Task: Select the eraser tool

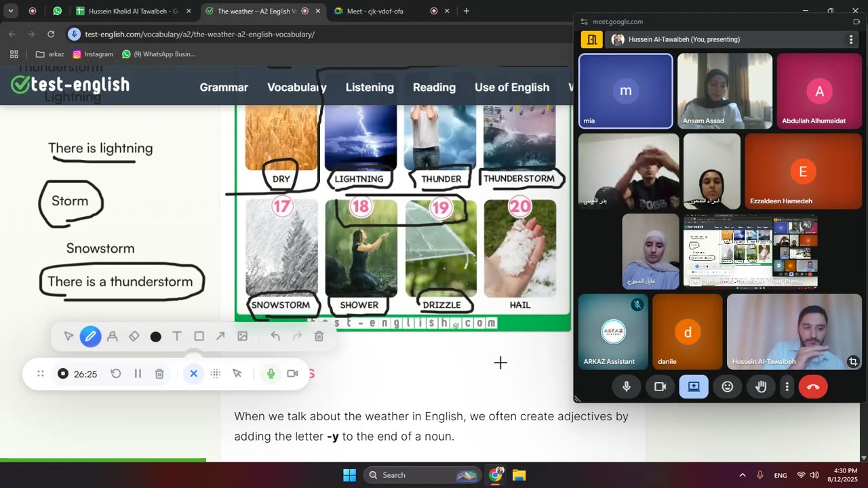Action: 134,336
